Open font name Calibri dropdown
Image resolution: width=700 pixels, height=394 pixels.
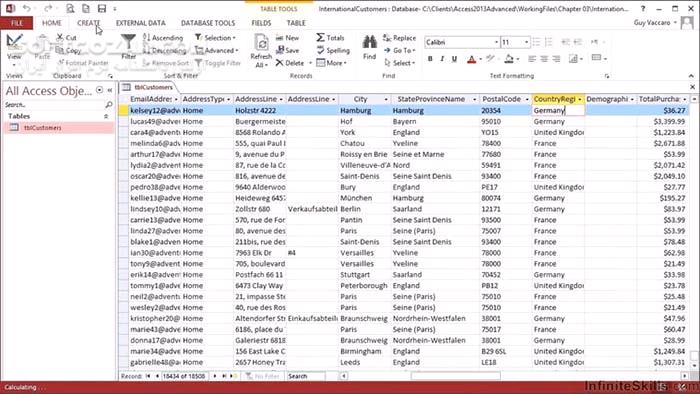pos(496,42)
